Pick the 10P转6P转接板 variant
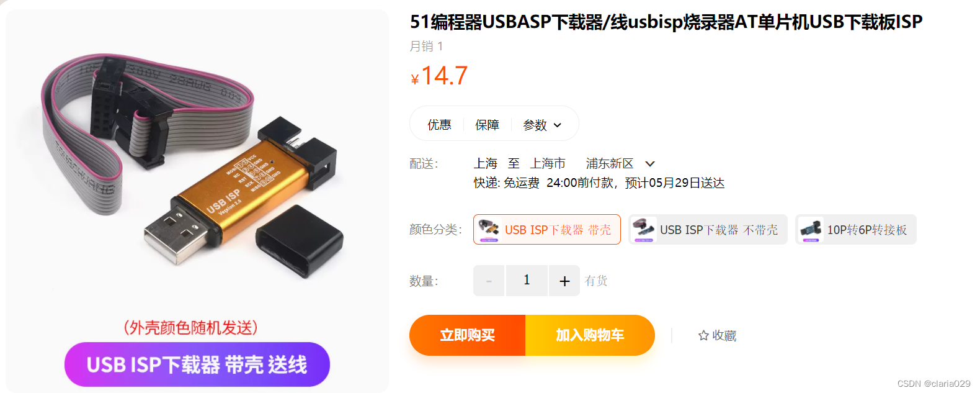 coord(856,230)
